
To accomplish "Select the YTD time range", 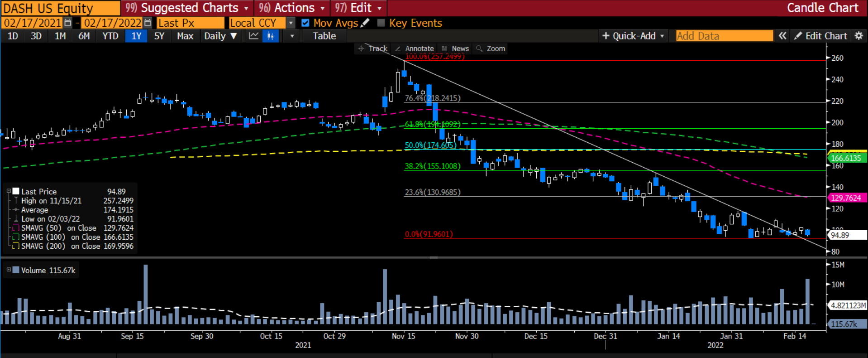I will coord(110,36).
